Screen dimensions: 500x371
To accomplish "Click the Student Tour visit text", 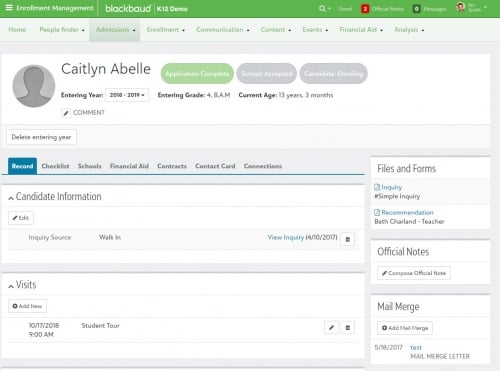I will pos(100,326).
